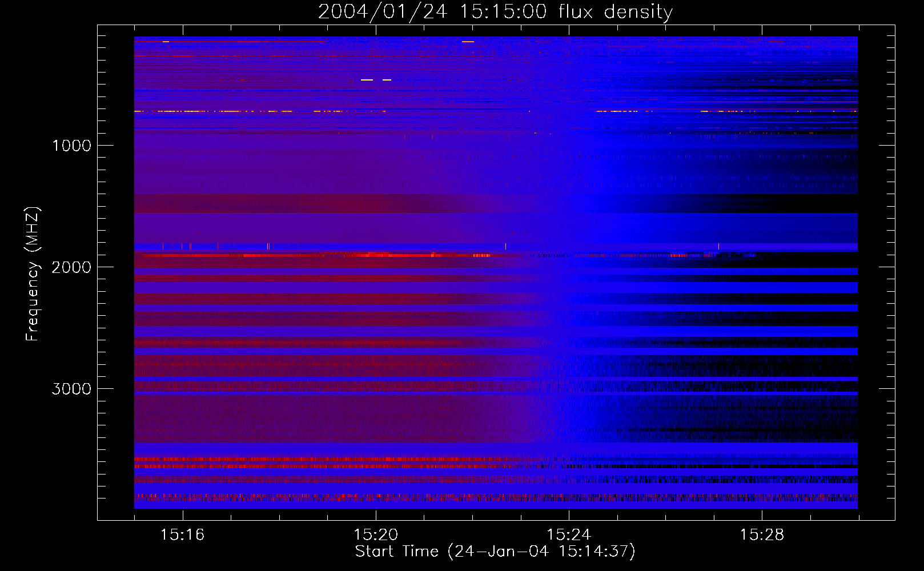Click the 15:16 time tick label

(183, 534)
